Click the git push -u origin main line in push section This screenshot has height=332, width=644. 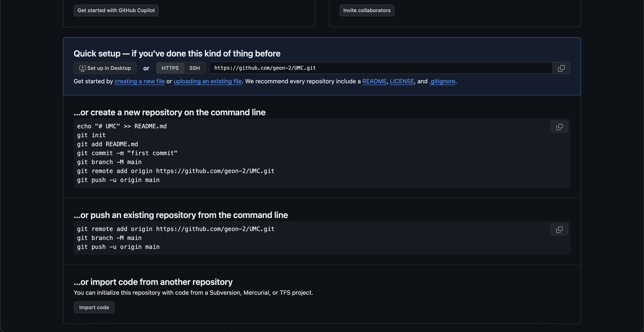pos(118,247)
